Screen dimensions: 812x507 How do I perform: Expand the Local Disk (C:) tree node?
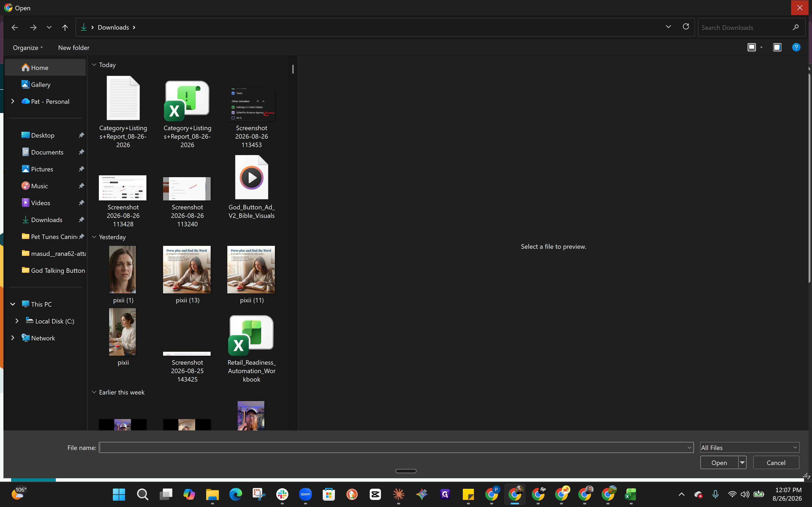(x=17, y=321)
